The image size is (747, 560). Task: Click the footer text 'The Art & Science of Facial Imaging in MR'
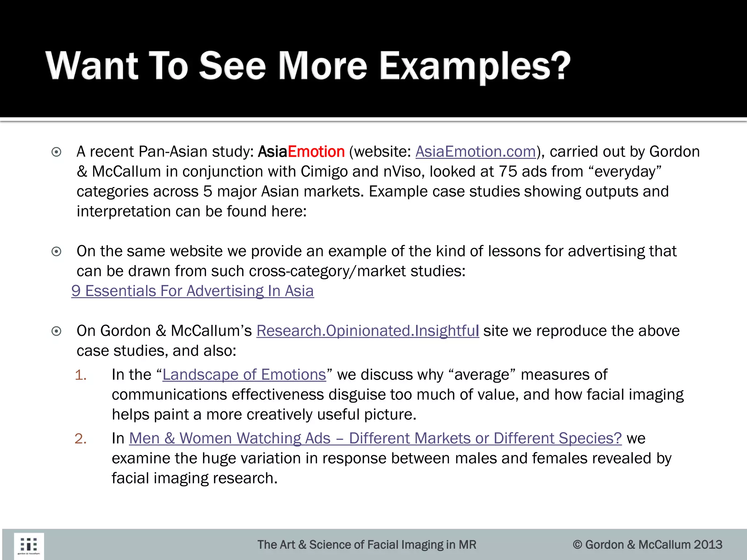(367, 545)
